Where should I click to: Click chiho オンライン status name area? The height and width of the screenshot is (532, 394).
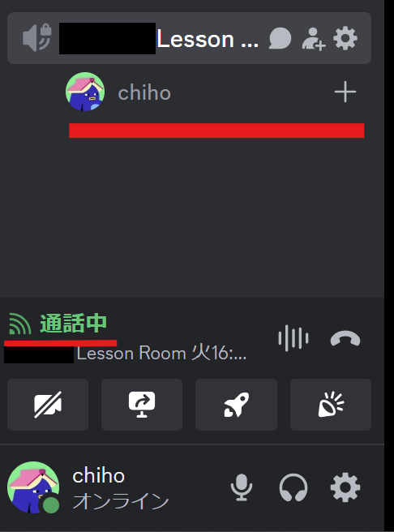[x=120, y=488]
